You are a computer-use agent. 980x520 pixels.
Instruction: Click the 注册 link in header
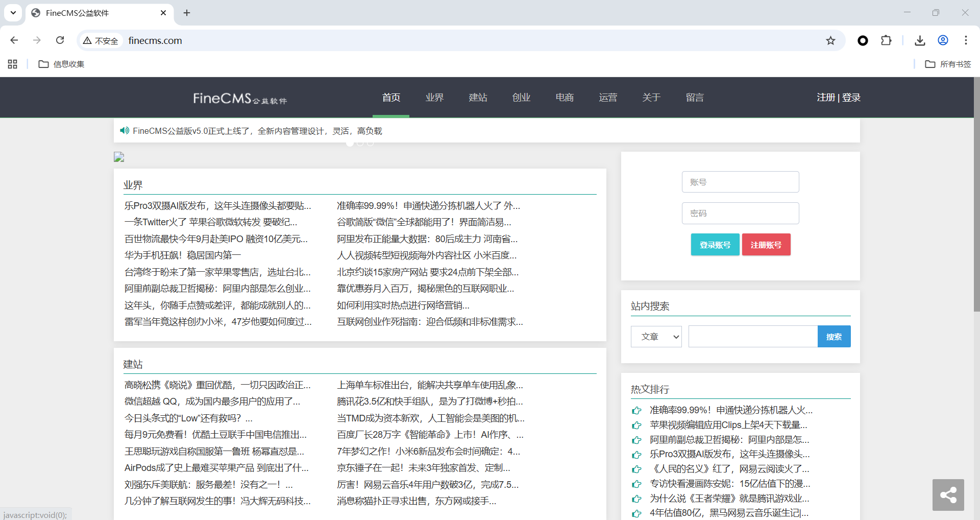pyautogui.click(x=826, y=98)
